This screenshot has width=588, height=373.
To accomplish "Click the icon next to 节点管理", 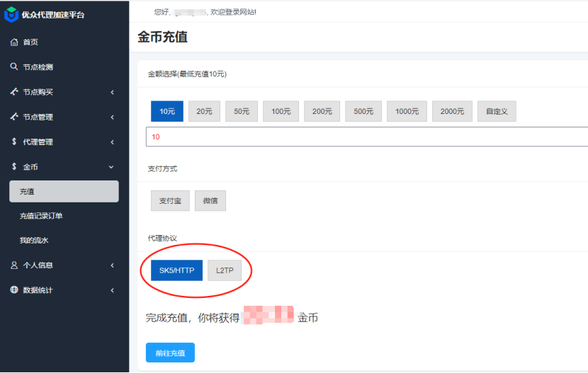I will click(14, 117).
